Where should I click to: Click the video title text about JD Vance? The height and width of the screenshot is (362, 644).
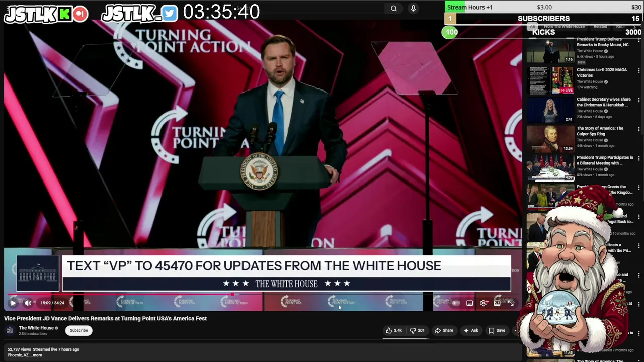105,318
